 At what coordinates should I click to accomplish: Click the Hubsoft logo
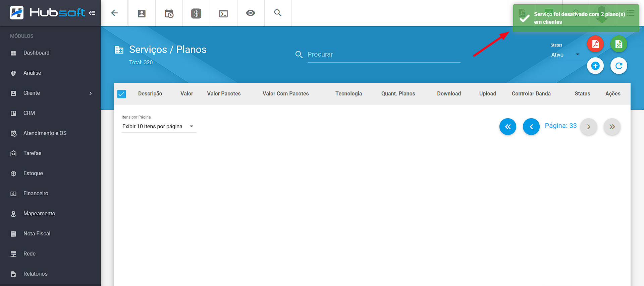point(47,13)
